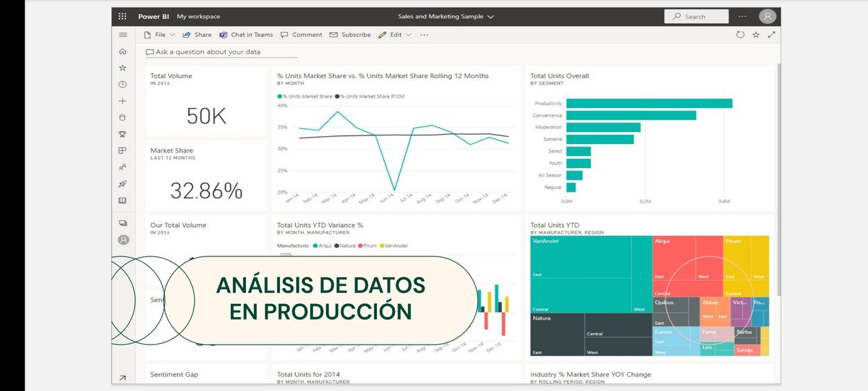Collapse the navigation pane hamburger icon
Image resolution: width=868 pixels, height=391 pixels.
pos(123,35)
